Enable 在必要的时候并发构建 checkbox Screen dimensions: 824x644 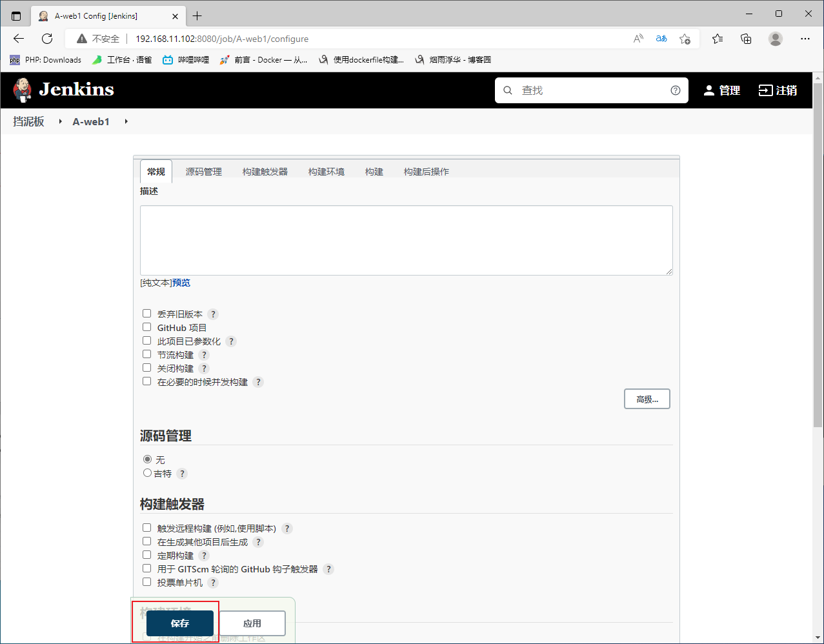pos(147,381)
